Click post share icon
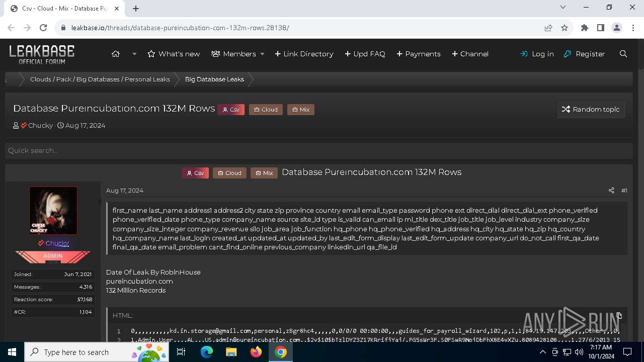The height and width of the screenshot is (362, 644). coord(611,191)
